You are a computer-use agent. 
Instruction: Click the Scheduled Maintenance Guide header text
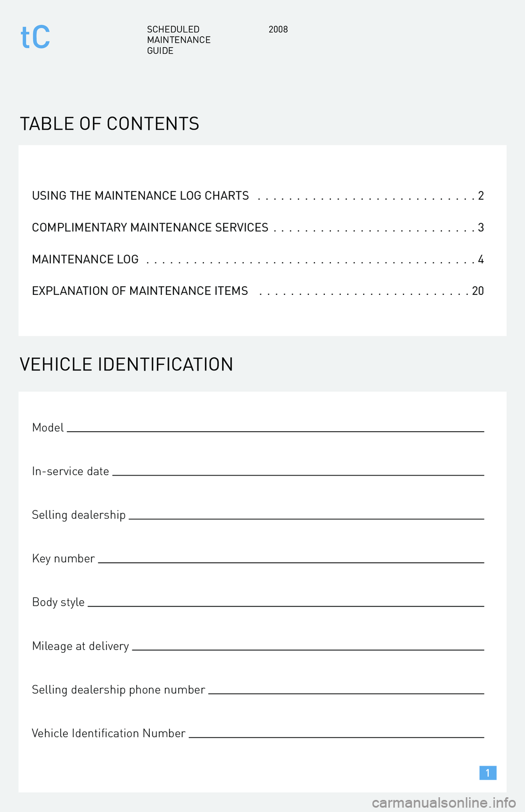click(x=179, y=40)
